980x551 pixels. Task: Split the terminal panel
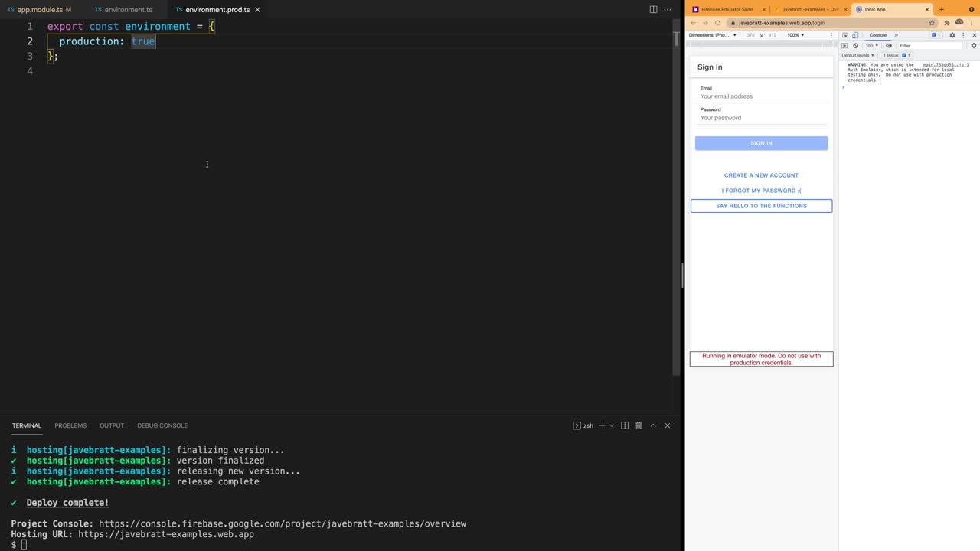(625, 425)
